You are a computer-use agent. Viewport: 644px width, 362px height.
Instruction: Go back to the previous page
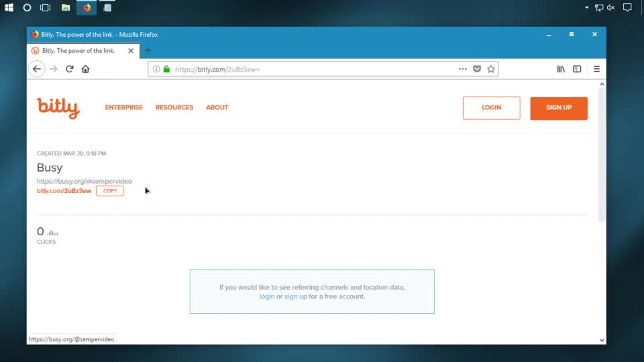point(36,69)
